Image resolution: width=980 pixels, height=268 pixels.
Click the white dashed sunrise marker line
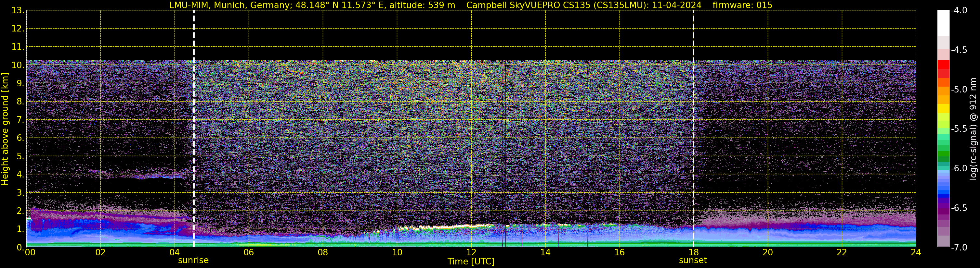tap(194, 129)
